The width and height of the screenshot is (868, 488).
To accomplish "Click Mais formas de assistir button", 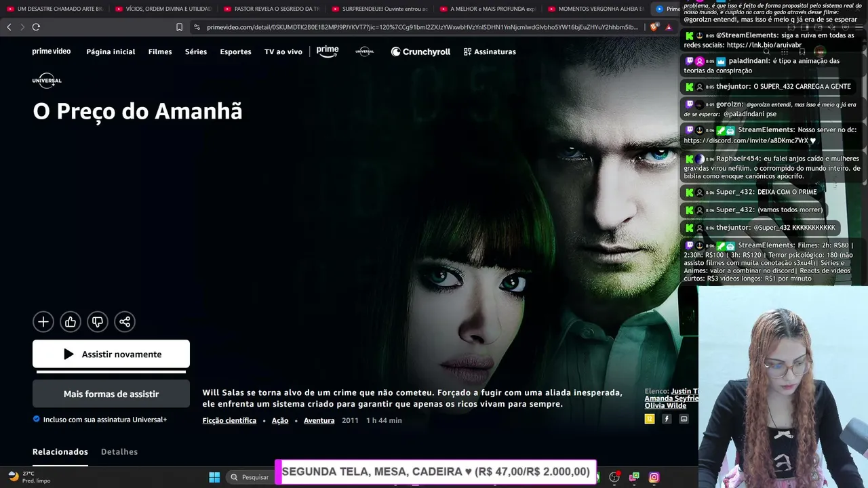I will 111,394.
